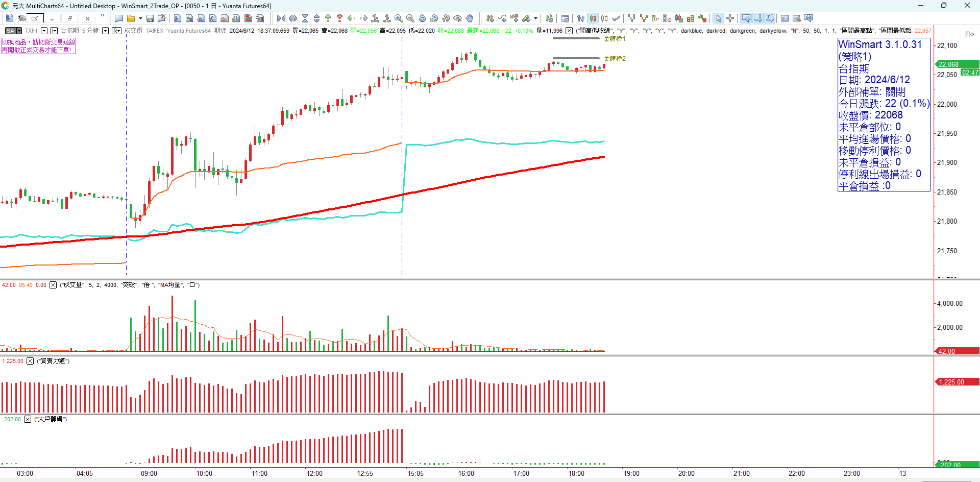Click the 切換商品 warning text box

(38, 46)
